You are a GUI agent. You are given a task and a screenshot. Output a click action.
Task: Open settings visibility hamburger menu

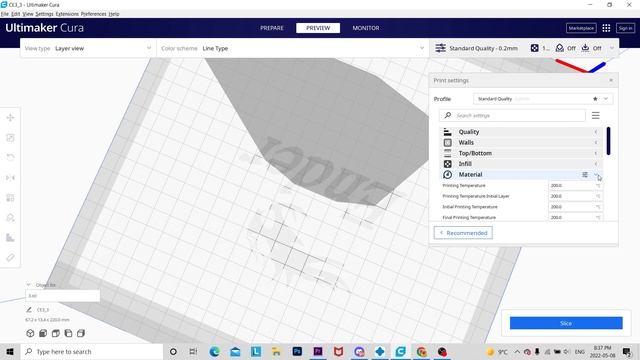pyautogui.click(x=596, y=116)
